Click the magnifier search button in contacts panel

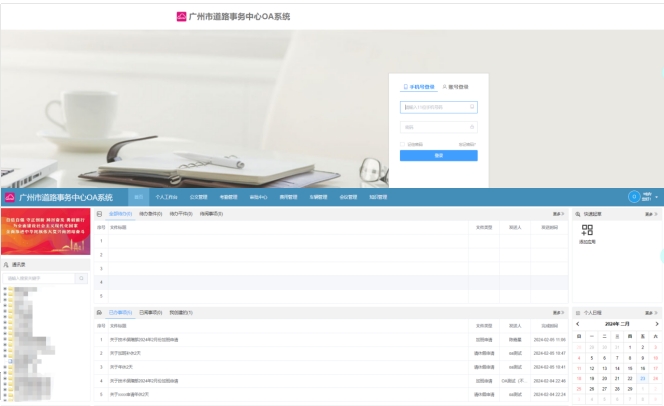point(81,278)
